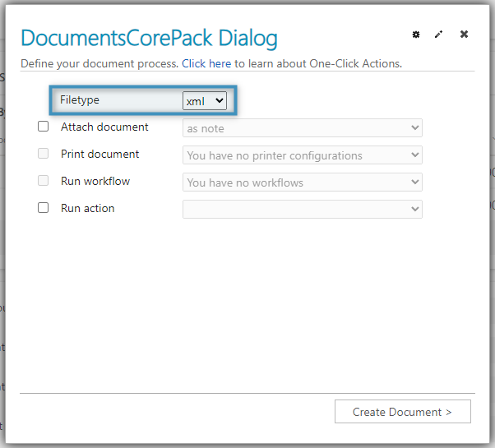
Task: Click the 'Print document' label
Action: pyautogui.click(x=99, y=154)
